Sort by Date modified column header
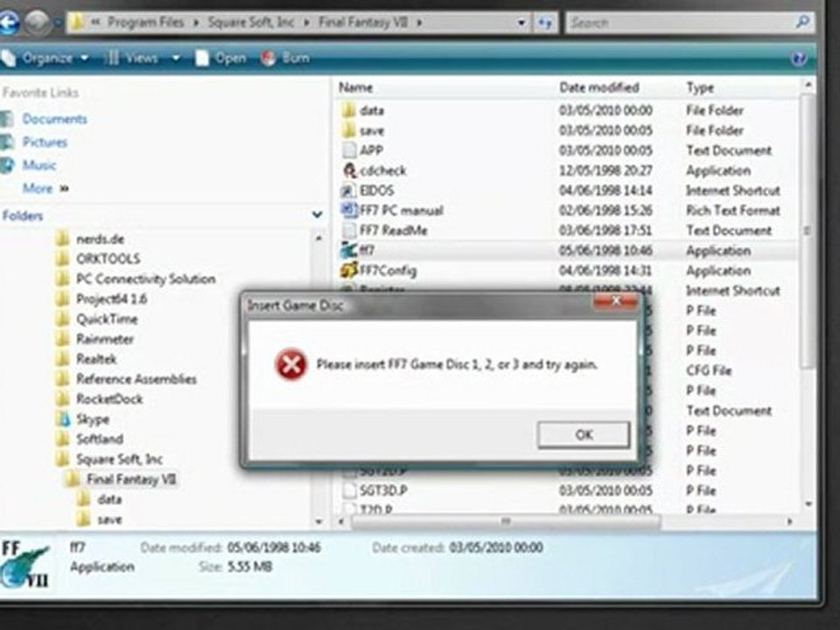 point(598,87)
